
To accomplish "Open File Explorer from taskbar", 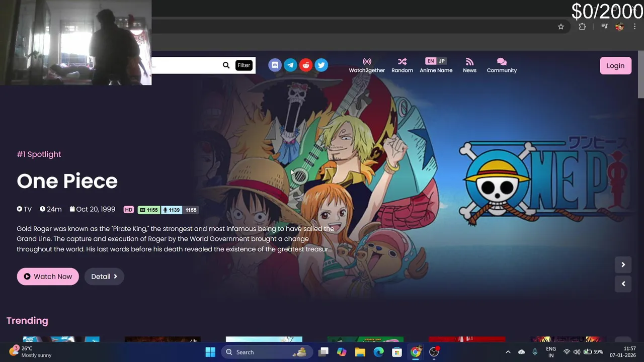I will coord(360,352).
